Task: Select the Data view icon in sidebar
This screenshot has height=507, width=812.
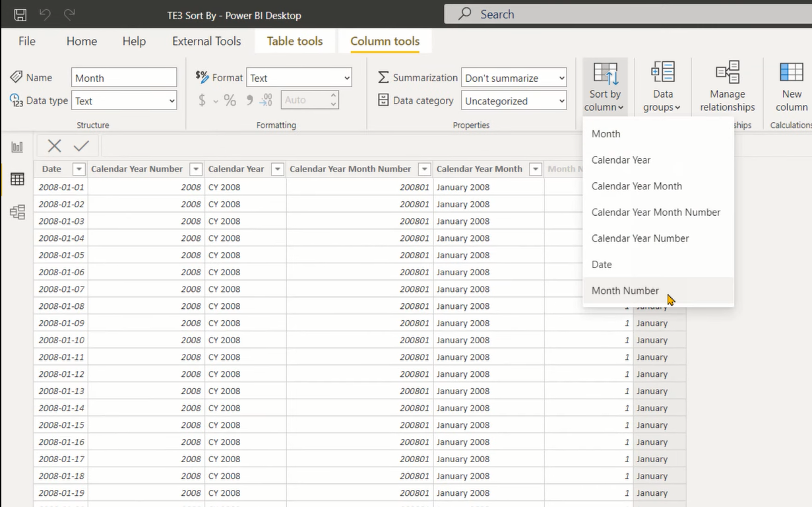Action: coord(17,179)
